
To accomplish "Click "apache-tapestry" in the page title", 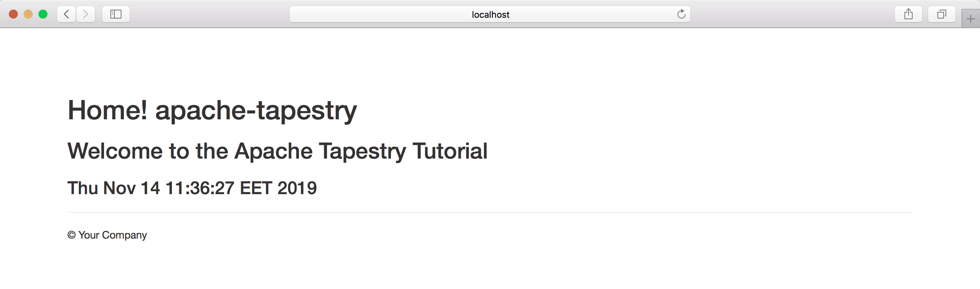I will tap(256, 111).
